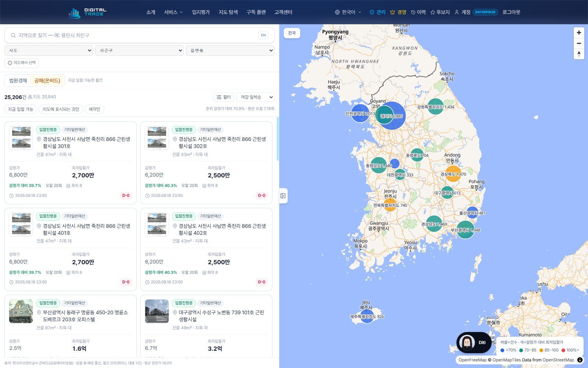Viewport: 588px width, 368px height.
Task: Enable 지도에서 선택 map selection
Action: tap(22, 63)
